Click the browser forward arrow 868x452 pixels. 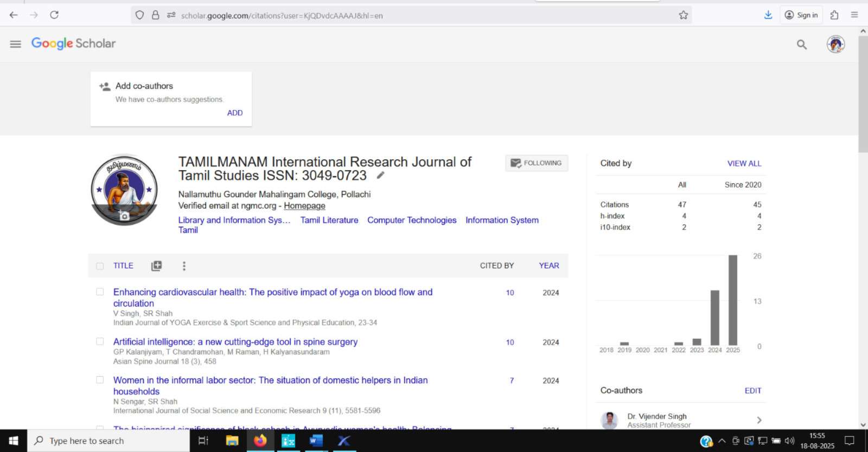[x=34, y=15]
